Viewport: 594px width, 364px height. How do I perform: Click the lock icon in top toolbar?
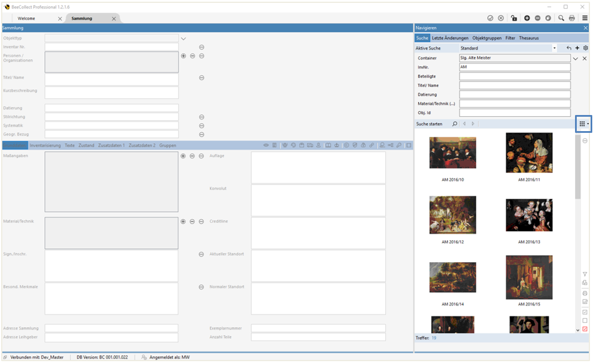tap(514, 18)
